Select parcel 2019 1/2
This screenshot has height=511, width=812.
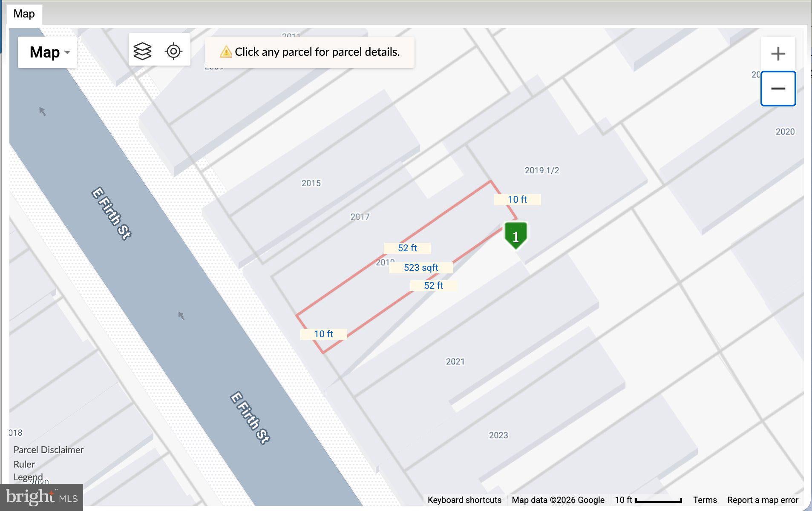542,170
